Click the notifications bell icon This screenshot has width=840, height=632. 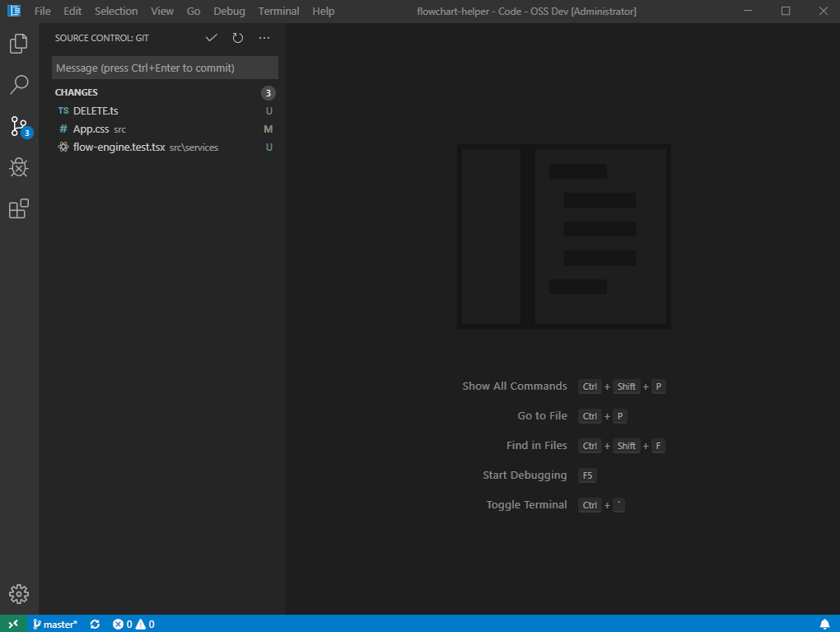824,624
